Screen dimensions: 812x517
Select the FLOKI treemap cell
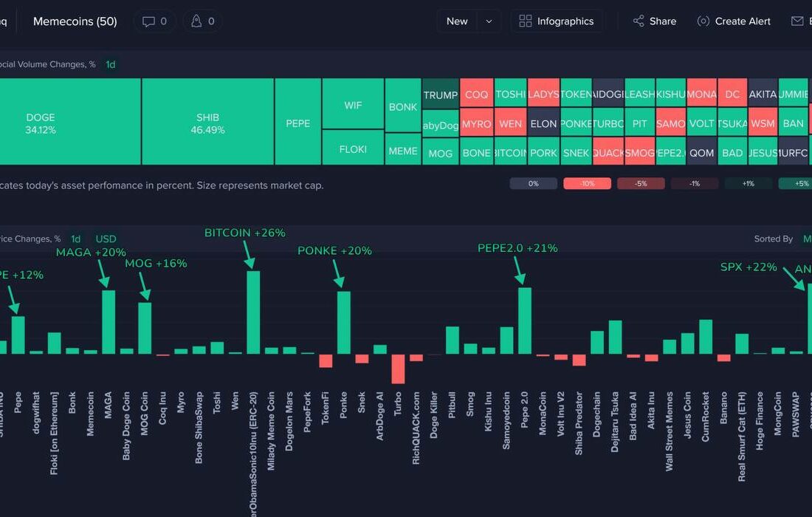353,148
